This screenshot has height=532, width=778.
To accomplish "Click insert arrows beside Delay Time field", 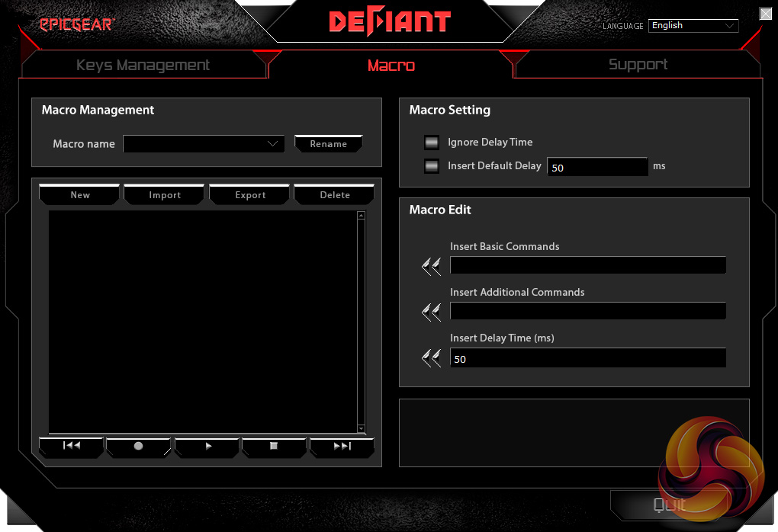I will click(431, 357).
